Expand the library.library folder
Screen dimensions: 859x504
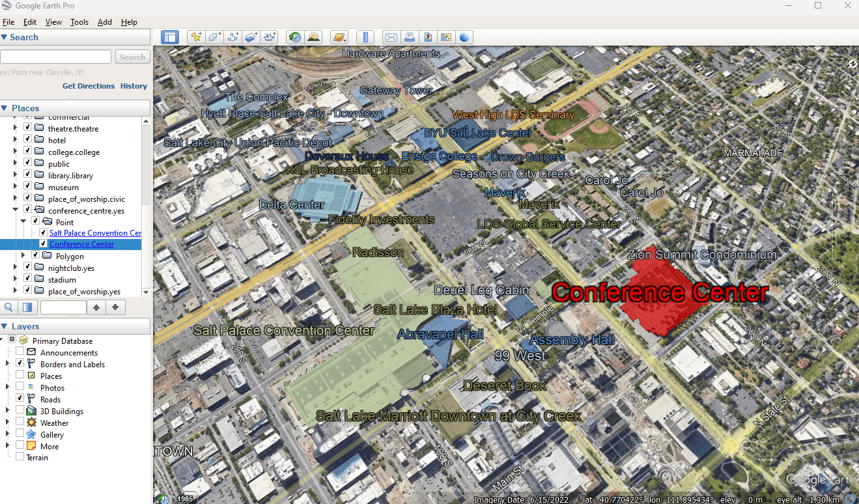point(16,175)
